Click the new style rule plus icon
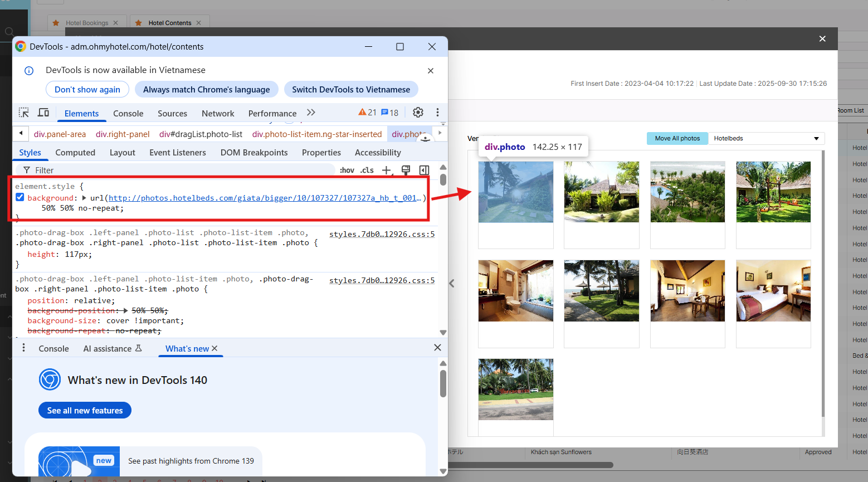 tap(386, 170)
